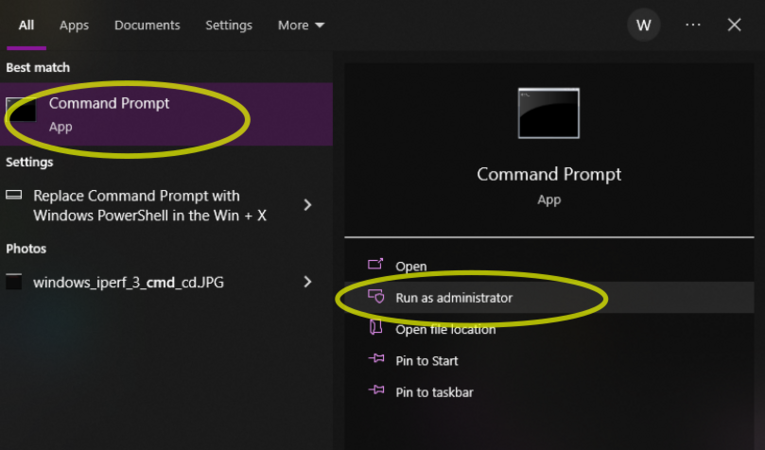Expand the More filter dropdown
765x450 pixels.
pos(301,25)
